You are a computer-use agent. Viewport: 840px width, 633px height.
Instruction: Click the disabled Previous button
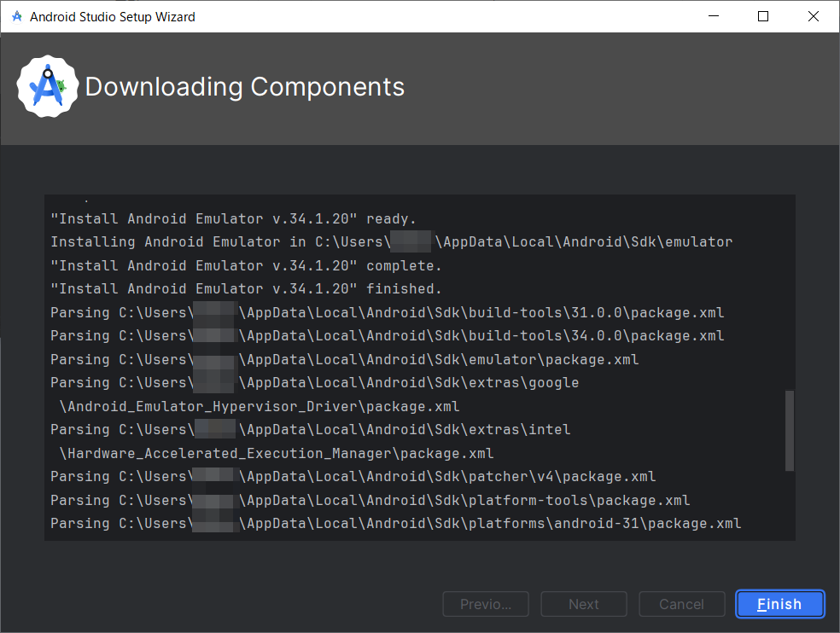coord(486,604)
